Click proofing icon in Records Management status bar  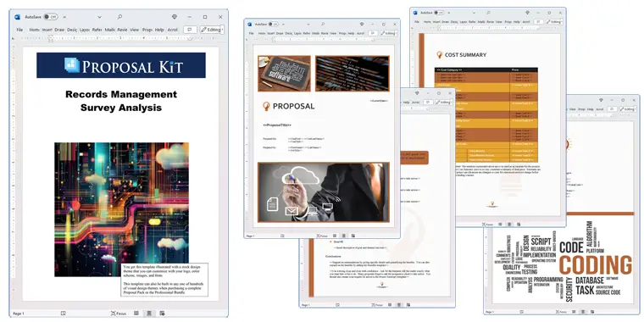tap(63, 314)
